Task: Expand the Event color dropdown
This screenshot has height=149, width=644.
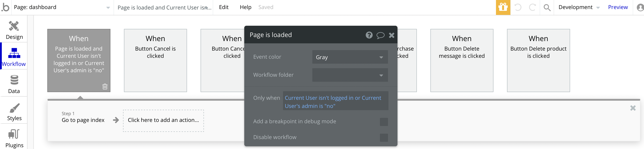Action: point(350,57)
